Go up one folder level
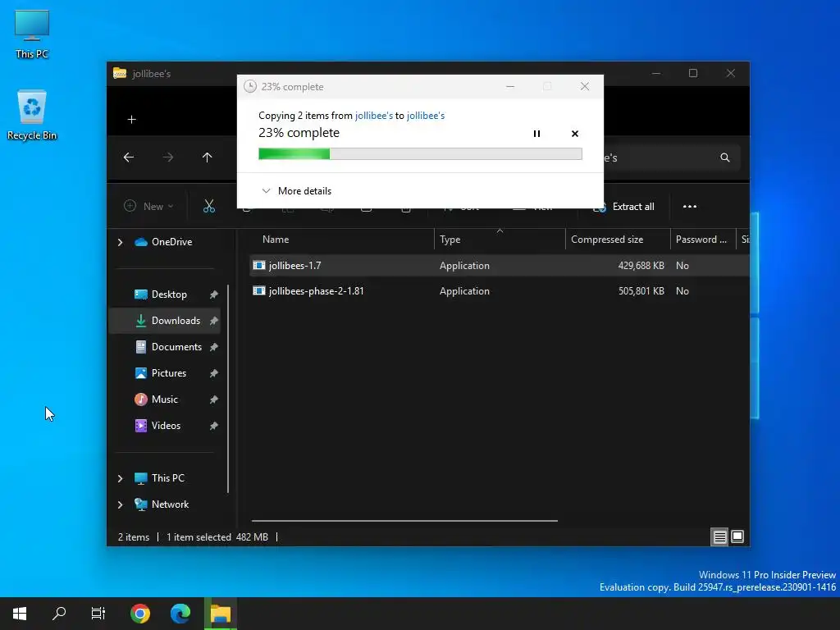Screen dimensions: 840x630 [x=208, y=157]
